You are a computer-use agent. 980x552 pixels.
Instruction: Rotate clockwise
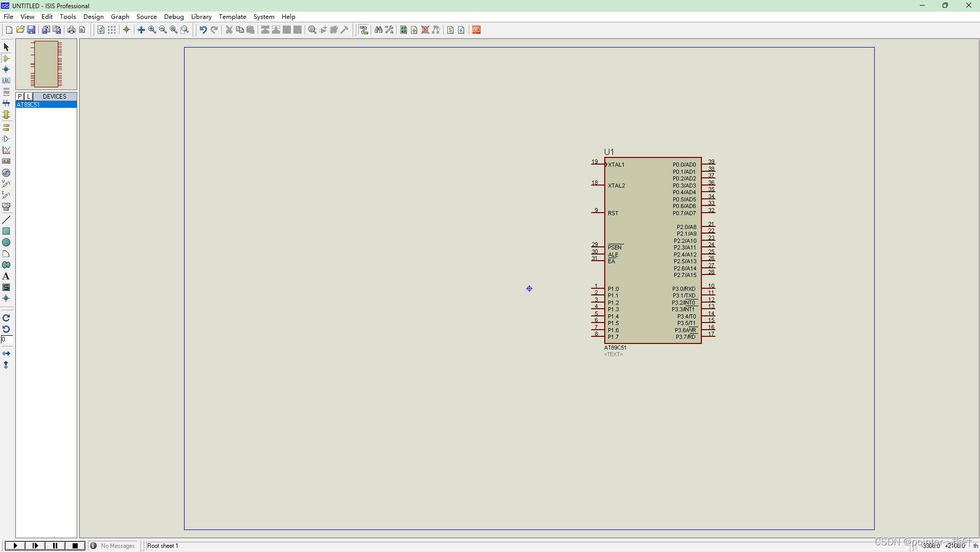[x=6, y=318]
